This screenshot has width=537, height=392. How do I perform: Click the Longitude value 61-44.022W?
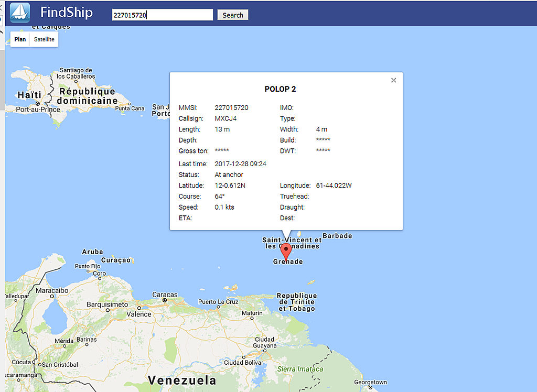pyautogui.click(x=334, y=186)
